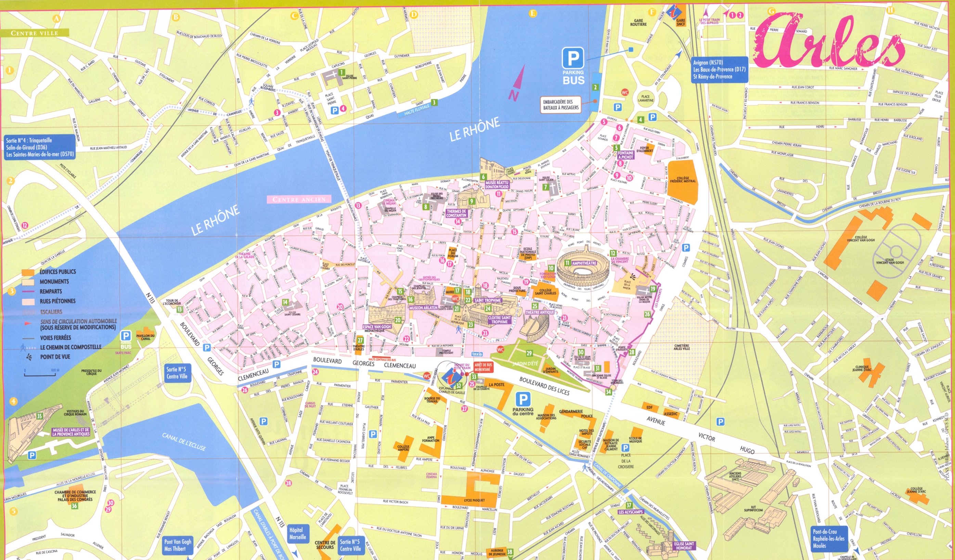The width and height of the screenshot is (955, 560).
Task: Click the Sortie N°4 Trinquetaille direction box
Action: click(40, 147)
